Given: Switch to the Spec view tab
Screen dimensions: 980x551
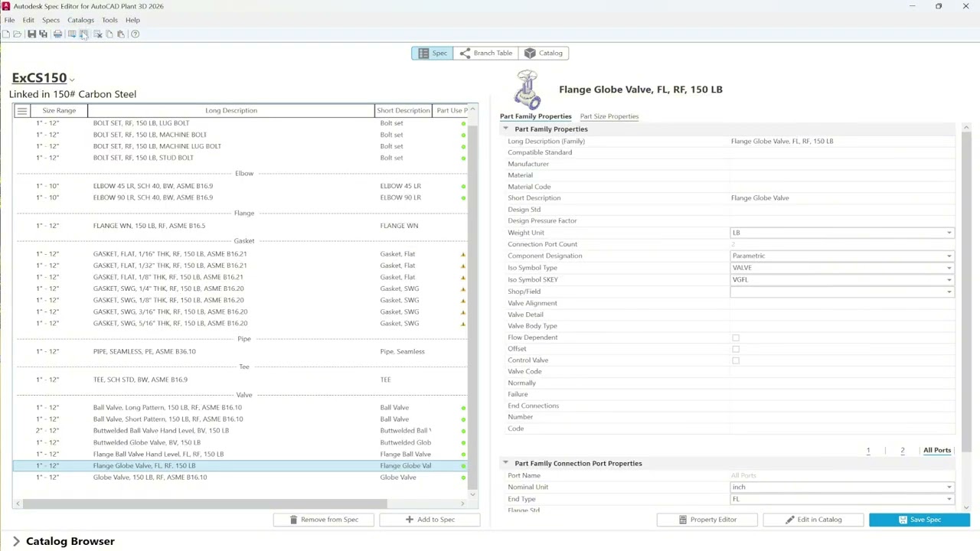Looking at the screenshot, I should (432, 54).
